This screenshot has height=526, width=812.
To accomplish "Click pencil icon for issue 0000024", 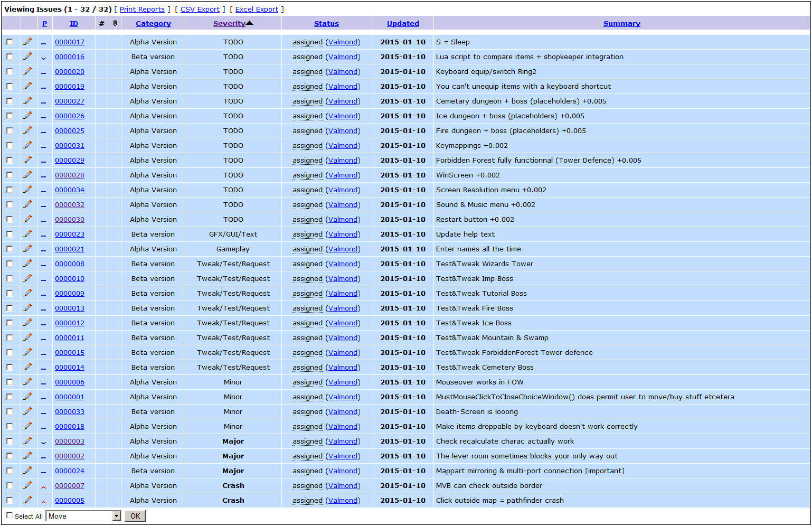I will click(x=27, y=471).
